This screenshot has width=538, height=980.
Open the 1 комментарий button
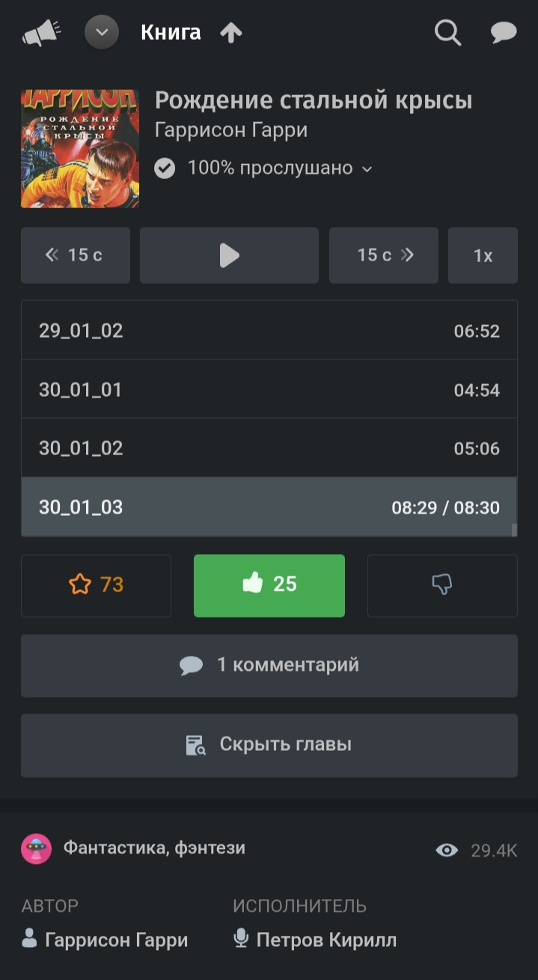[269, 666]
